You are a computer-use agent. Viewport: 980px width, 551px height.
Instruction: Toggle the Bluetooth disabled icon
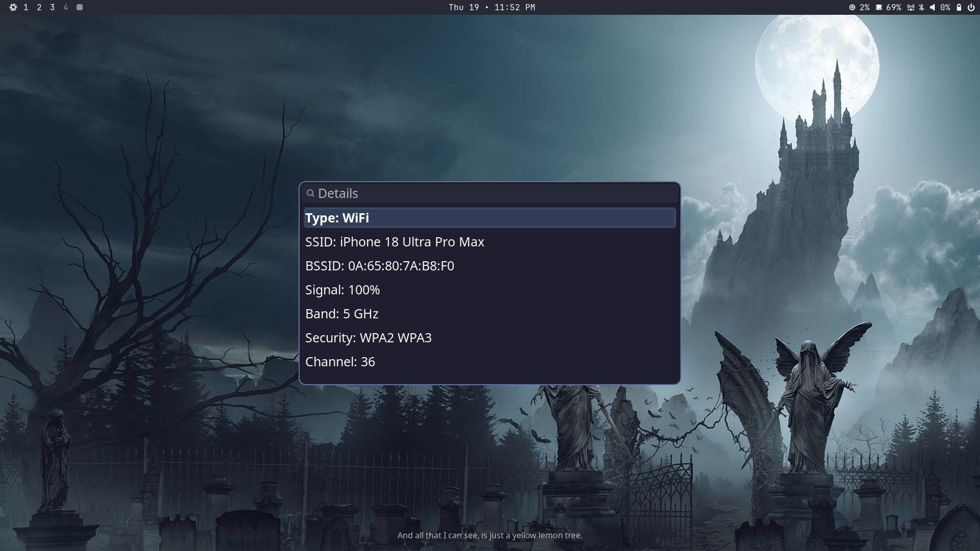tap(921, 7)
